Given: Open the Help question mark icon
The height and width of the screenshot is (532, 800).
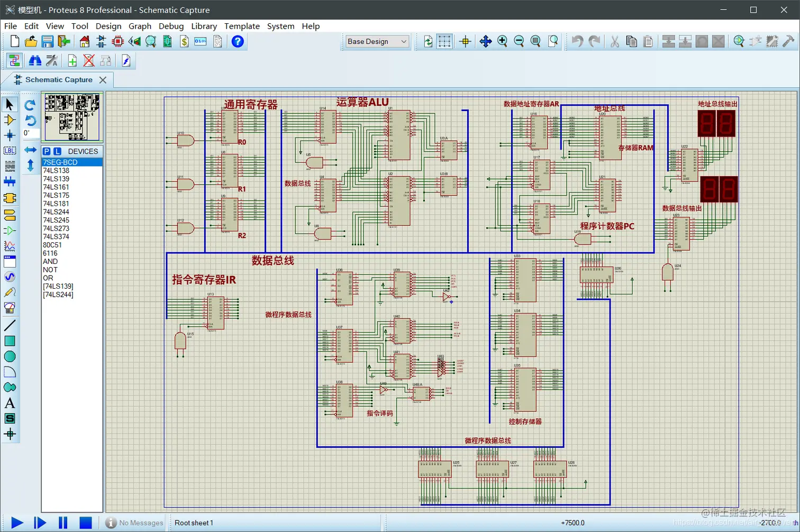Looking at the screenshot, I should pos(238,41).
